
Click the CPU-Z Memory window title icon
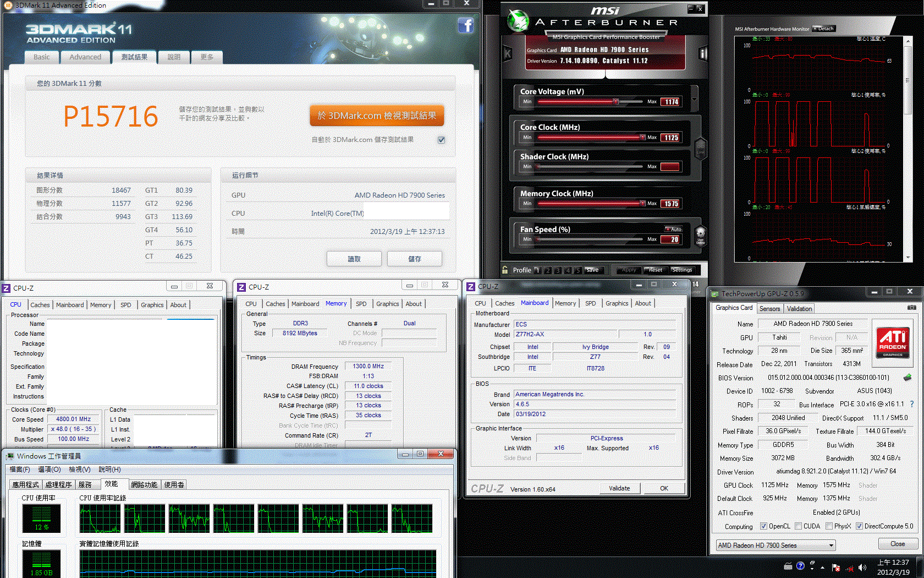[x=241, y=287]
